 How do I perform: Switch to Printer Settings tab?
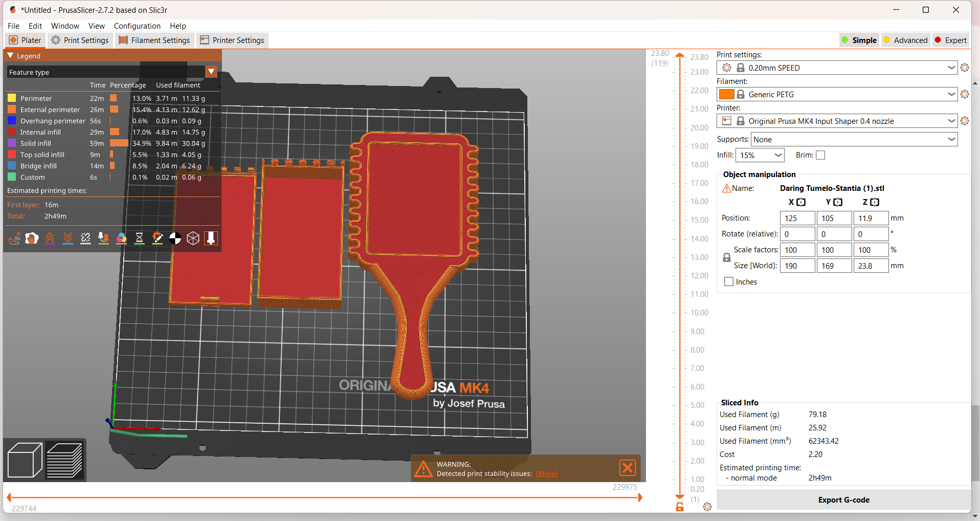[233, 40]
